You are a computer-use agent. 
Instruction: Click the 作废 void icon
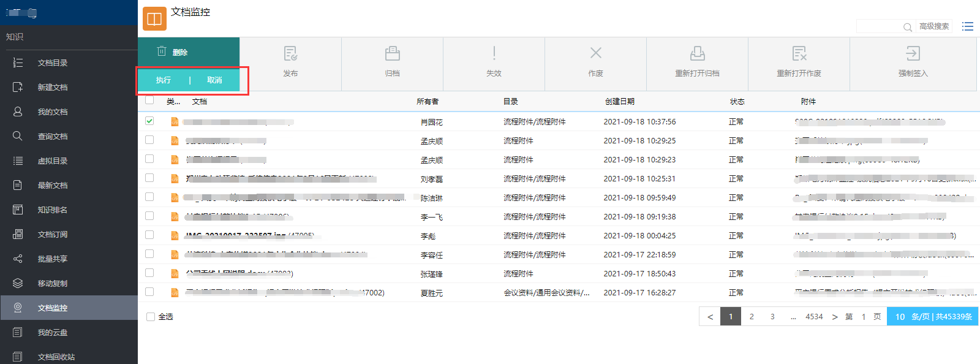tap(595, 53)
